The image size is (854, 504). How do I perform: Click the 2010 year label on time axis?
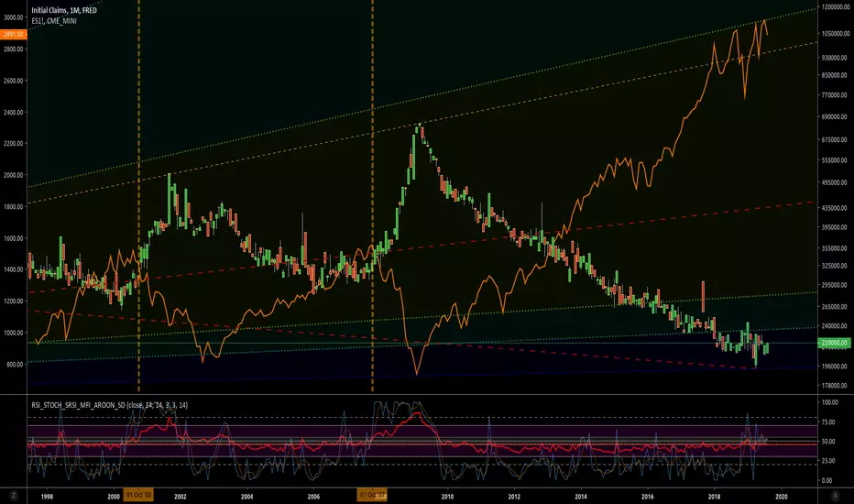click(447, 497)
